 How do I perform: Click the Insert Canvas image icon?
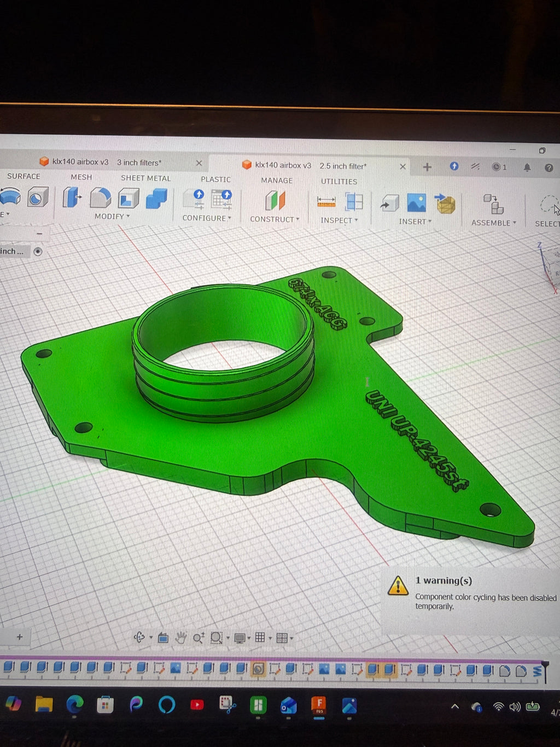416,203
